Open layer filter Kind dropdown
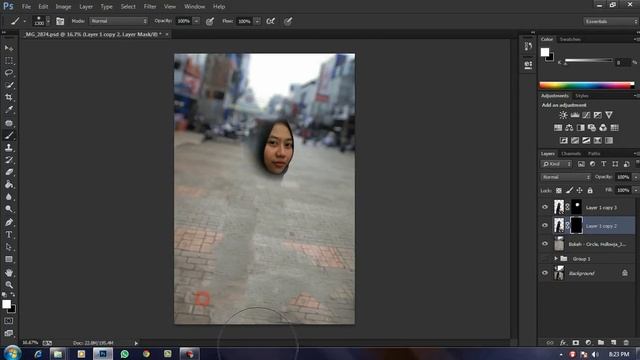The image size is (640, 360). click(557, 164)
